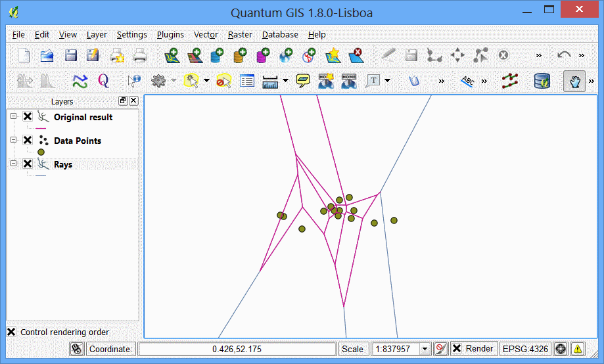Collapse the Original result layer tree
Viewport: 604px width, 364px height.
(x=14, y=116)
